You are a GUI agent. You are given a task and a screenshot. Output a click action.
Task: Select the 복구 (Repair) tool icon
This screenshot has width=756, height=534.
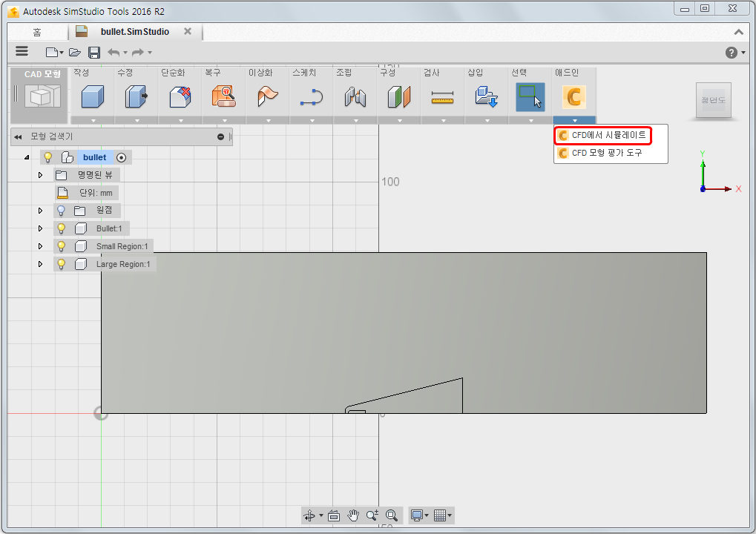tap(224, 97)
